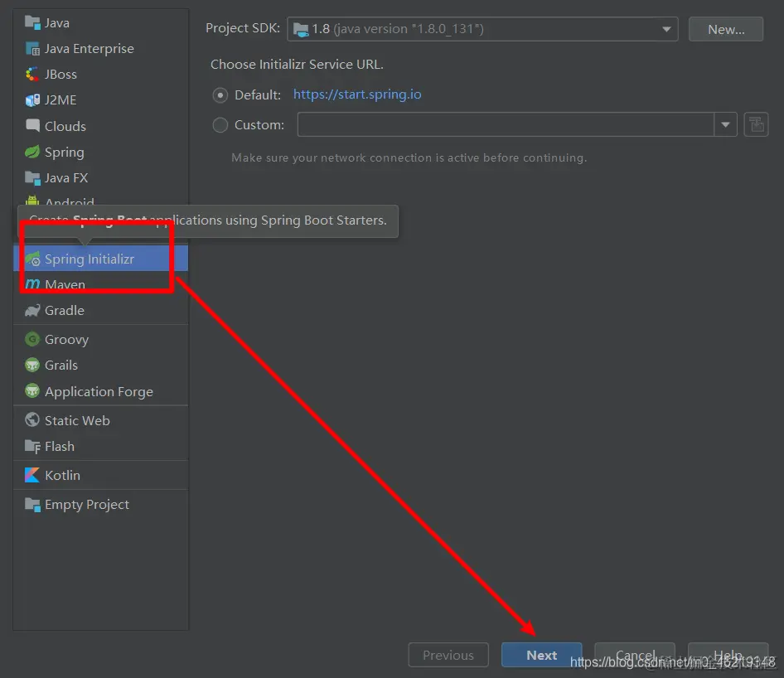Click the Clouds icon

(x=32, y=126)
